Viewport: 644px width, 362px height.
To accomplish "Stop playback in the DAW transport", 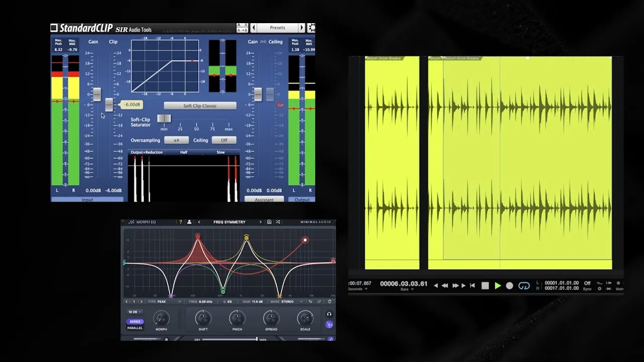I will click(x=485, y=286).
